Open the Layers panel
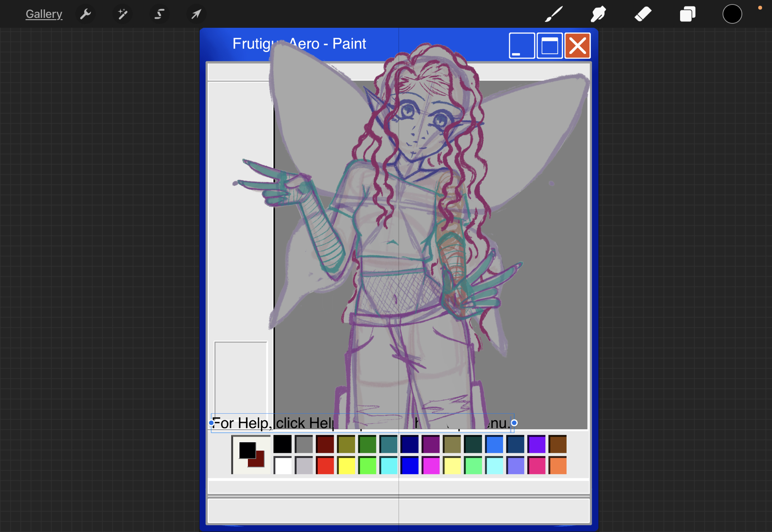 click(x=687, y=14)
